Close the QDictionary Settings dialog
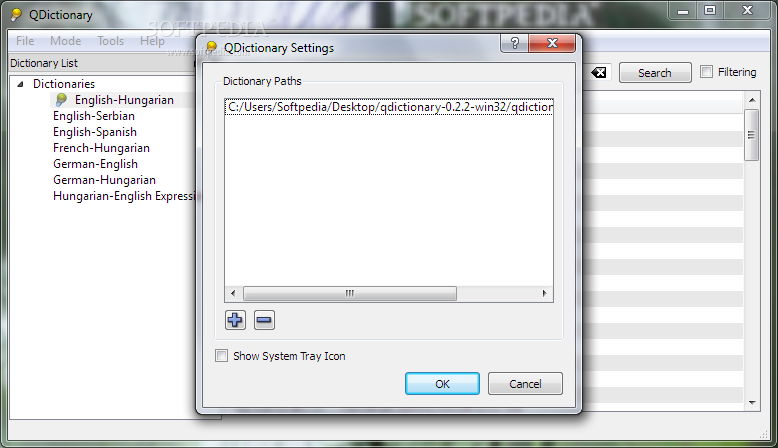The width and height of the screenshot is (778, 448). click(552, 43)
